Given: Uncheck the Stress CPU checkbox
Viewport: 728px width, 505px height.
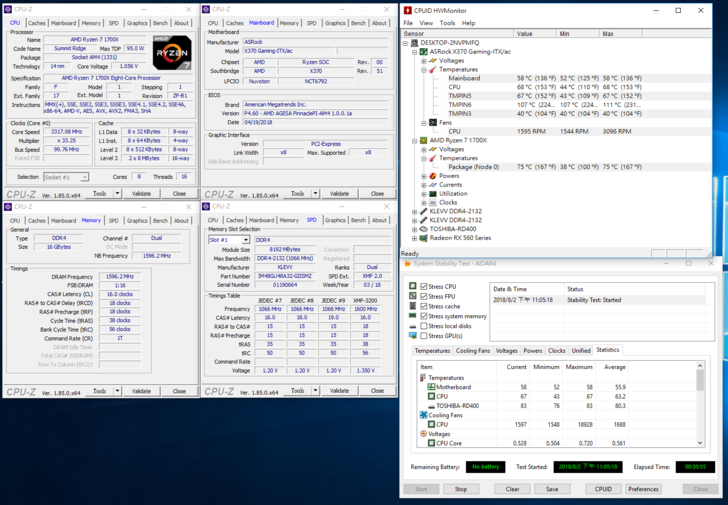Looking at the screenshot, I should pyautogui.click(x=424, y=287).
